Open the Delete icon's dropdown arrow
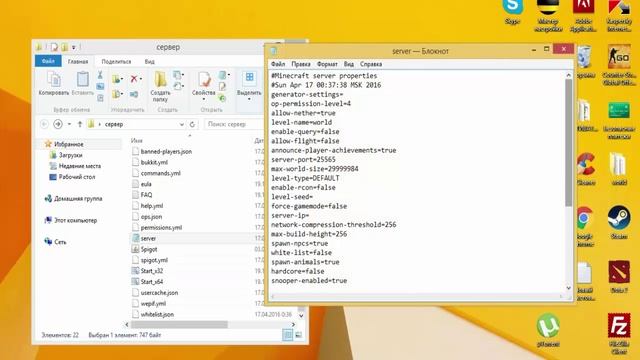Image resolution: width=640 pixels, height=360 pixels. tap(141, 79)
